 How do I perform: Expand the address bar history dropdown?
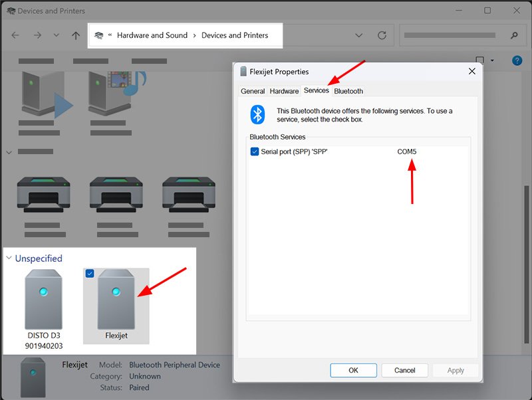(358, 35)
